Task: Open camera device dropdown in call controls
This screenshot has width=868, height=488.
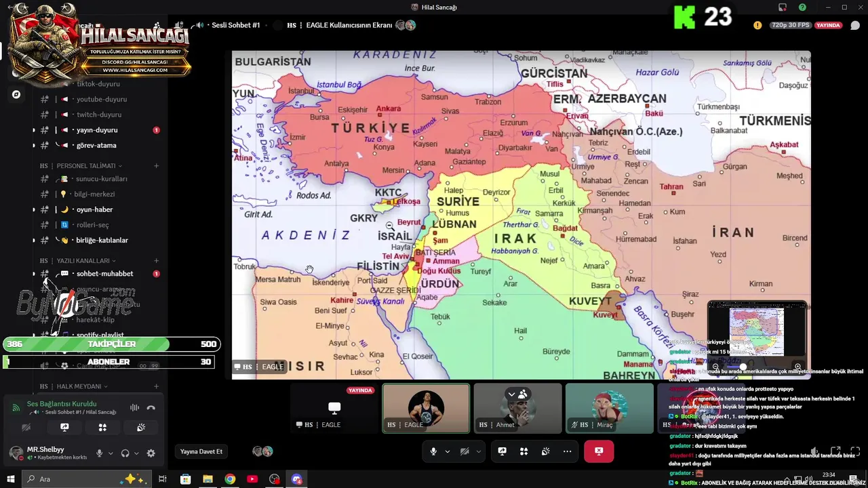Action: click(478, 451)
